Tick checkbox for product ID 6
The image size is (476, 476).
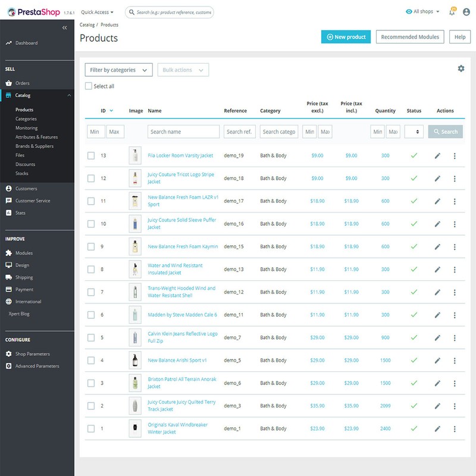point(91,315)
